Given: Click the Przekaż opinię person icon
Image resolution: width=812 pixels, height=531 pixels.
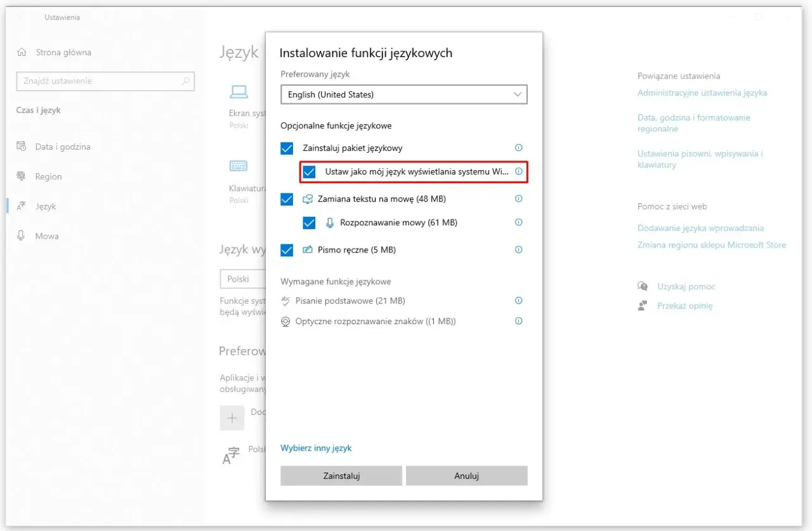Looking at the screenshot, I should 643,306.
